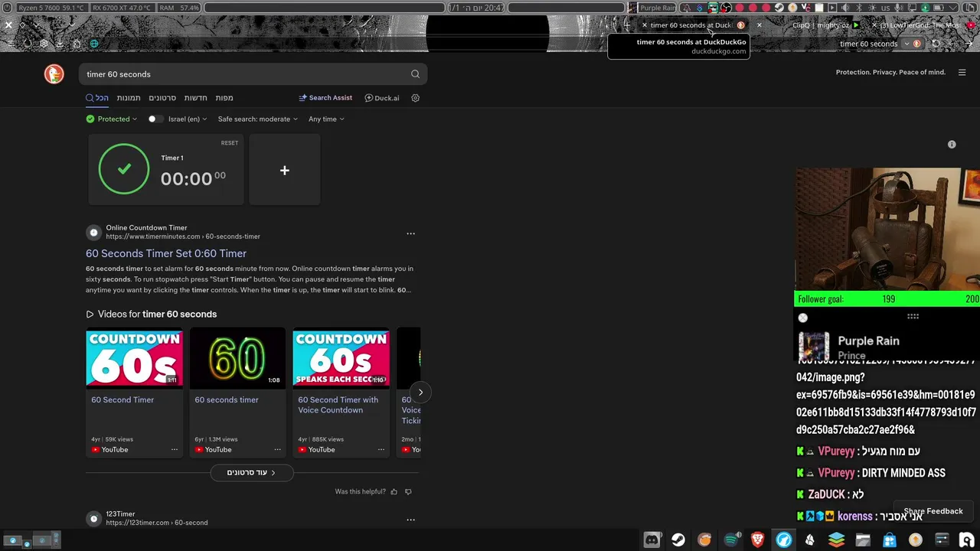The width and height of the screenshot is (980, 551).
Task: Click the timer info icon
Action: 952,144
